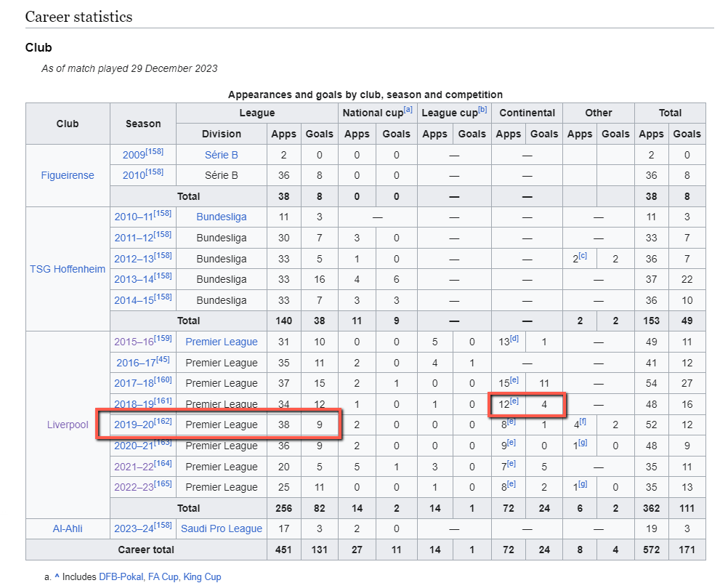Image resolution: width=728 pixels, height=583 pixels.
Task: Click the 'As of match played 29 December 2023' note
Action: pos(129,68)
